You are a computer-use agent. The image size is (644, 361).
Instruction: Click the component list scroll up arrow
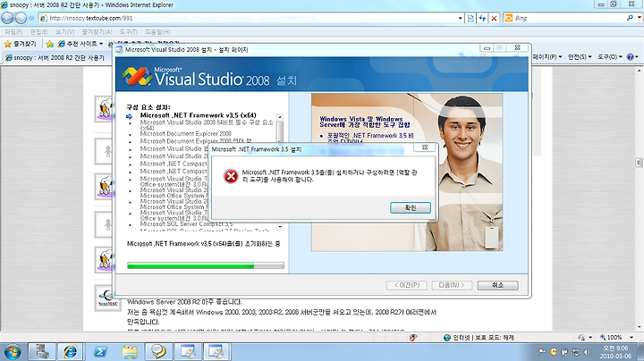click(x=280, y=117)
